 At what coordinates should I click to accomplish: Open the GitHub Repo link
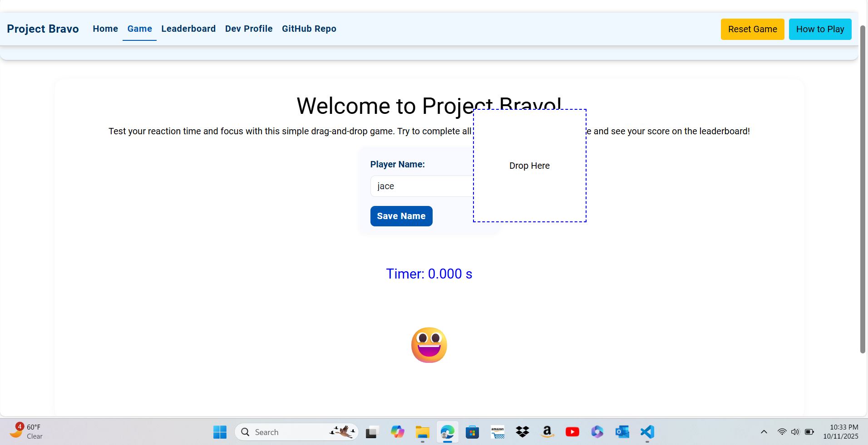coord(309,29)
